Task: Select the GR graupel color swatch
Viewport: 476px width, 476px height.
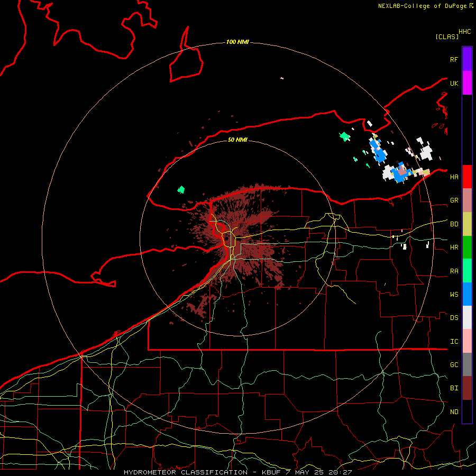Action: point(467,200)
